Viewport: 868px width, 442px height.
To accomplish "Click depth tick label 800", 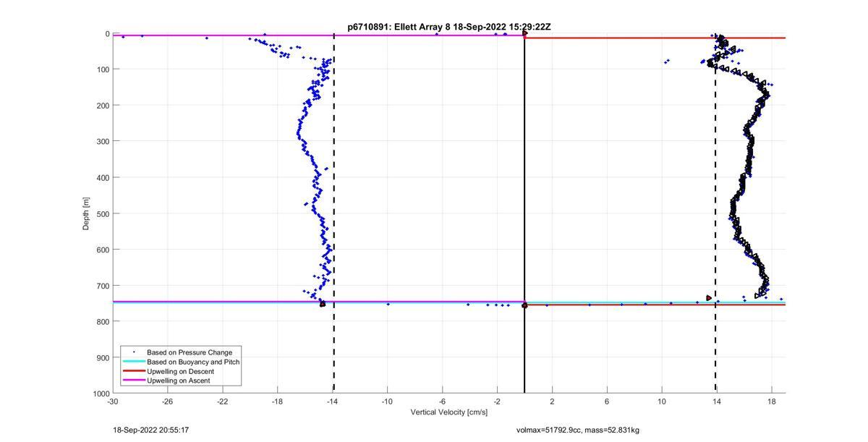I will point(103,322).
